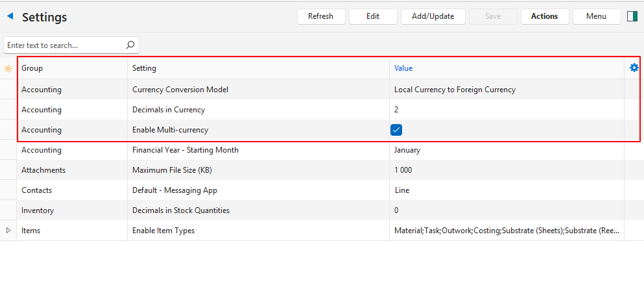
Task: Sort by the Value column header
Action: coord(403,68)
